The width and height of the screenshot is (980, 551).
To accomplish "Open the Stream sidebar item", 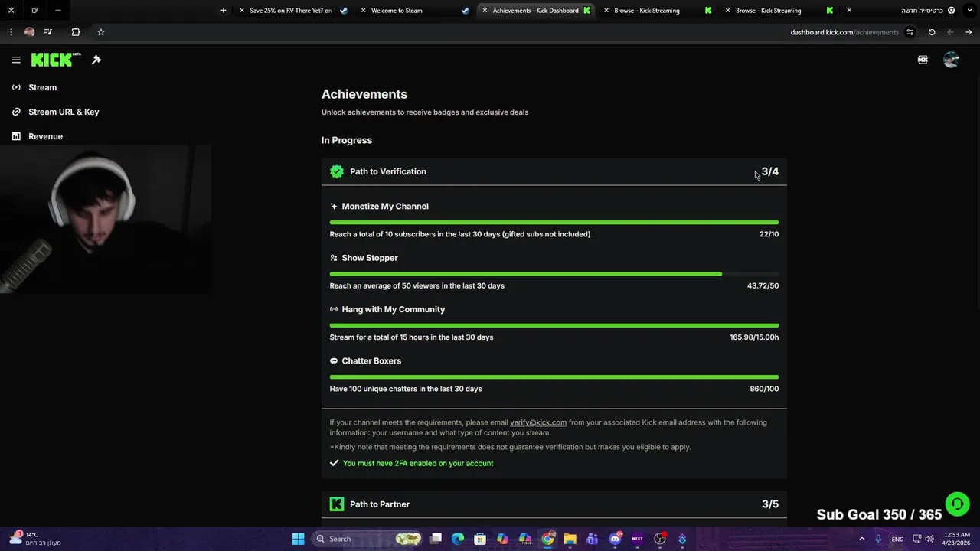I will pos(43,87).
